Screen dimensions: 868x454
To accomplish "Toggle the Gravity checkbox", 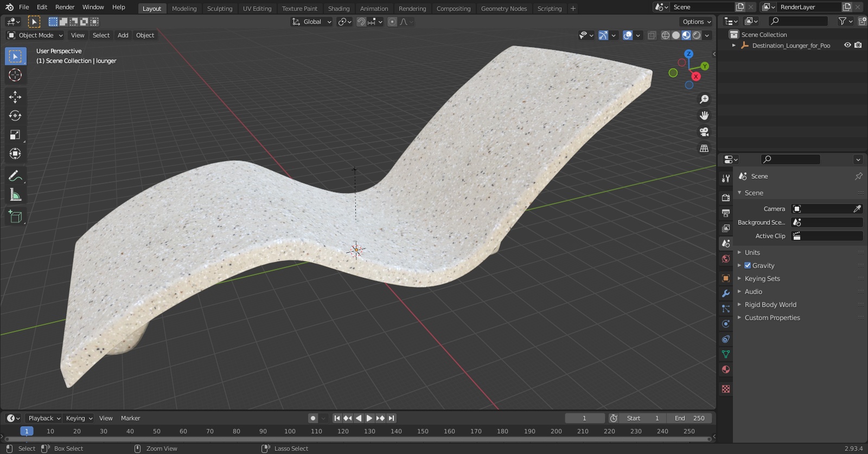I will tap(748, 266).
